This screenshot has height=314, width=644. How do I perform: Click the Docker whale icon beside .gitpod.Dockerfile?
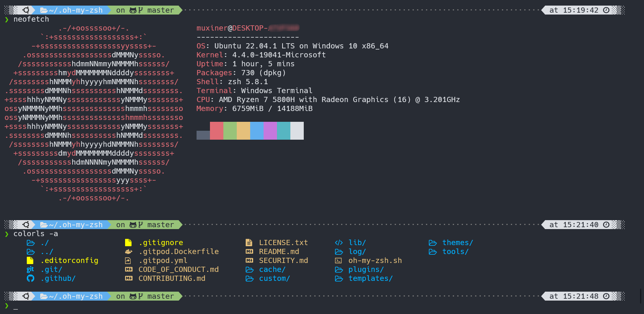pyautogui.click(x=128, y=251)
